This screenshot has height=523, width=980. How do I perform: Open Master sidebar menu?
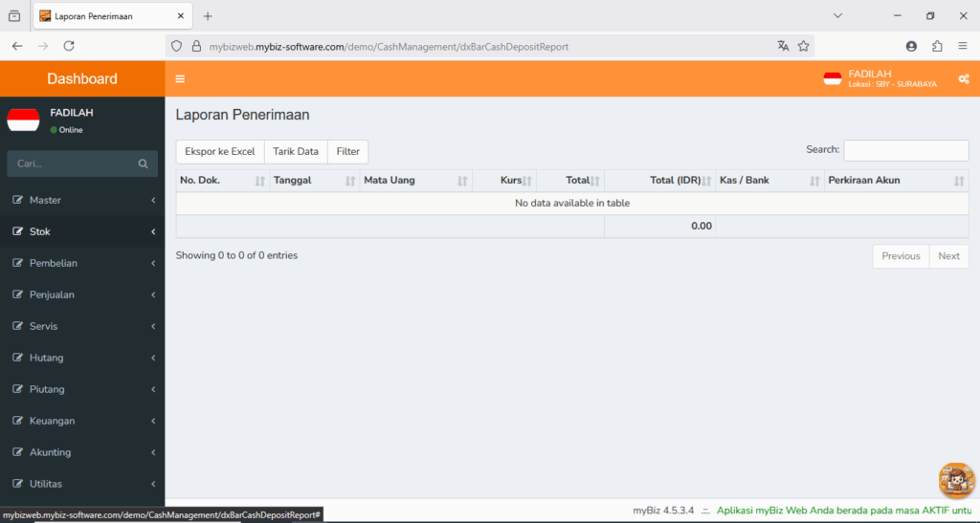[82, 201]
